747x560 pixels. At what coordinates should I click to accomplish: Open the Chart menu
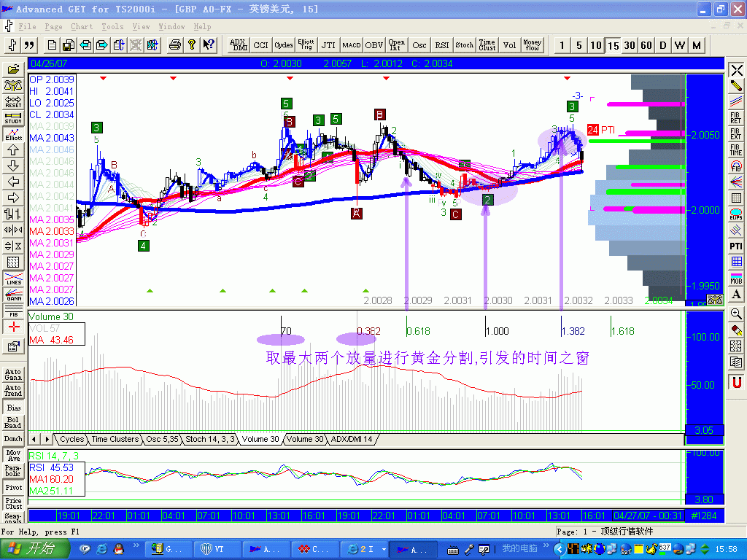pyautogui.click(x=82, y=26)
